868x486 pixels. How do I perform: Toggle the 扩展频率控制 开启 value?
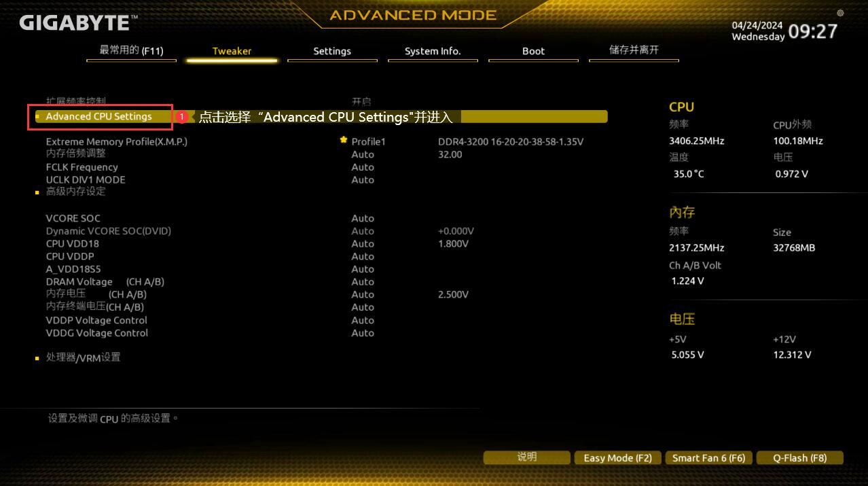click(361, 101)
